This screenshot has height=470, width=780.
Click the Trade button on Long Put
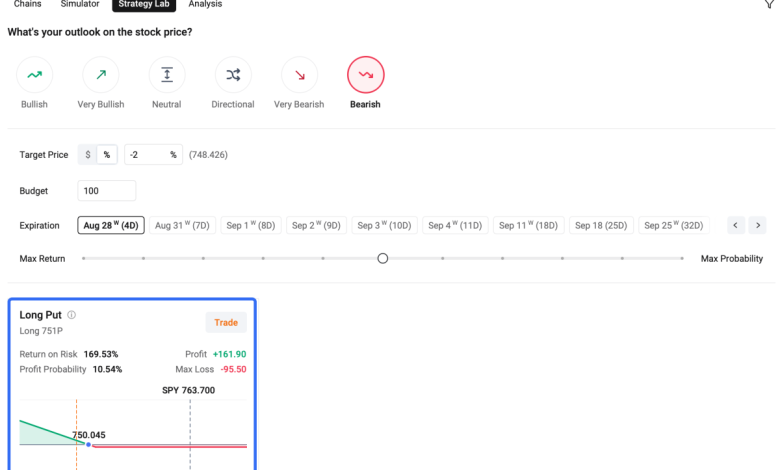[x=226, y=322]
